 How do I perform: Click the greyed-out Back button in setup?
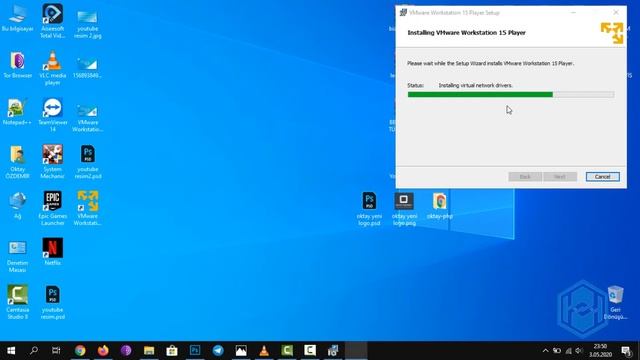(525, 177)
